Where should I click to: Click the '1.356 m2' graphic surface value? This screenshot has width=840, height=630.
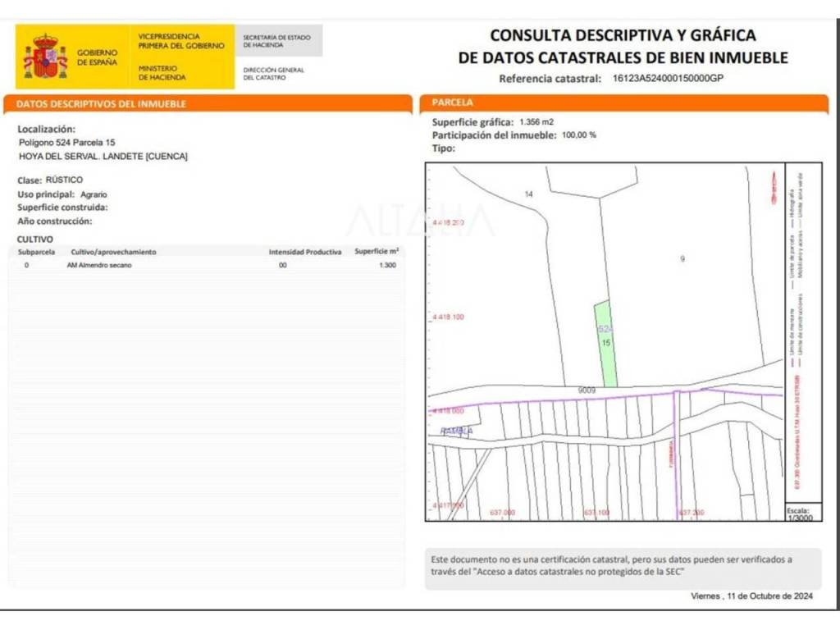tap(536, 122)
